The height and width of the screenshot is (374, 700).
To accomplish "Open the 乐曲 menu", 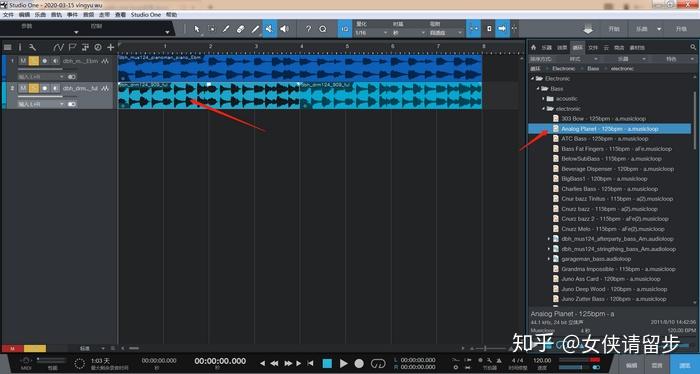I will [x=40, y=15].
